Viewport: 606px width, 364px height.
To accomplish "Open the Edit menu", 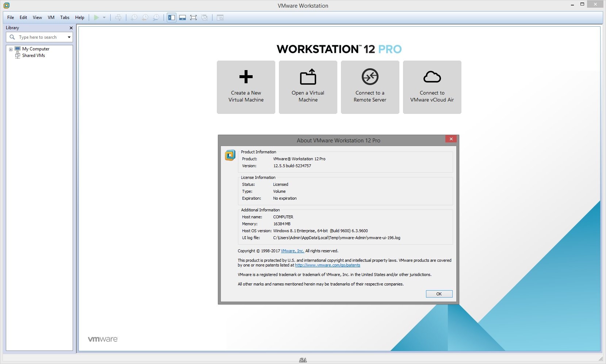I will point(23,18).
